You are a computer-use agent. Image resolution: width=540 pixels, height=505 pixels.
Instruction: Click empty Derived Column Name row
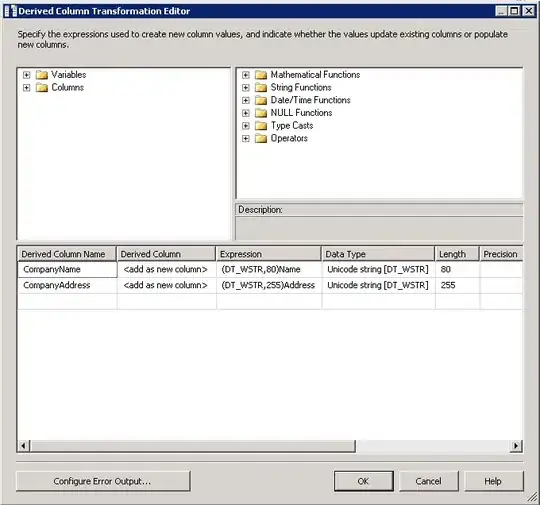[x=67, y=301]
